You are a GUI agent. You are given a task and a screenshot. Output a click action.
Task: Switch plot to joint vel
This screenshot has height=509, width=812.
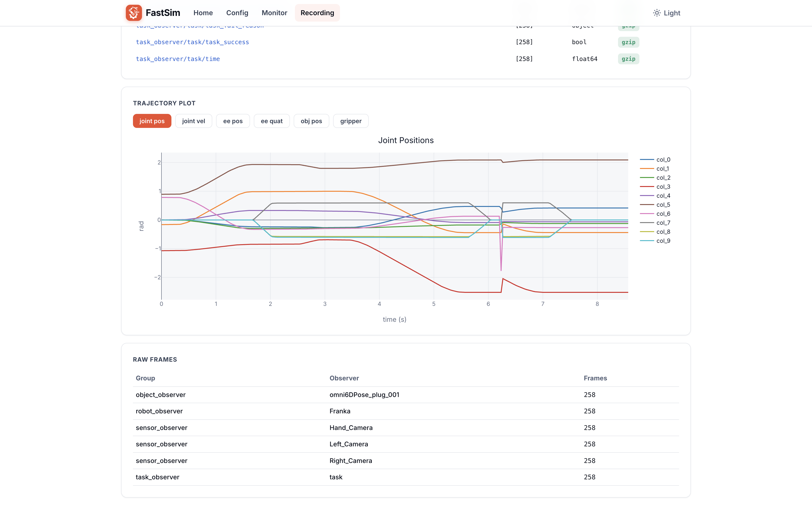pyautogui.click(x=194, y=121)
